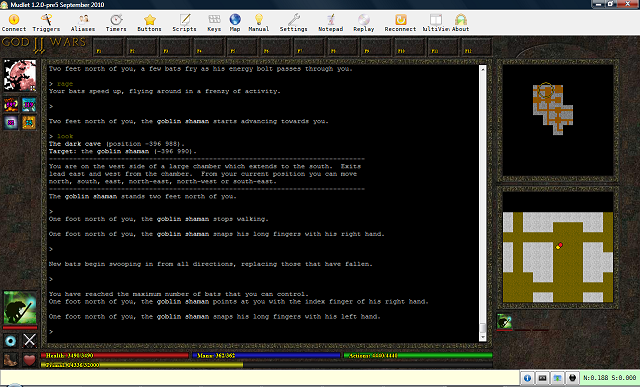
Task: Click the blue eye ring icon
Action: tap(11, 340)
